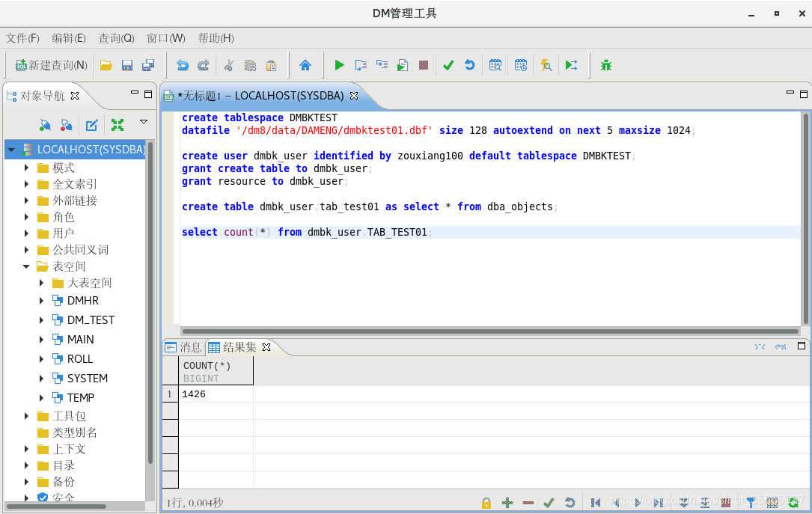Close the 对象导航 panel tab
The height and width of the screenshot is (514, 812).
pyautogui.click(x=75, y=96)
